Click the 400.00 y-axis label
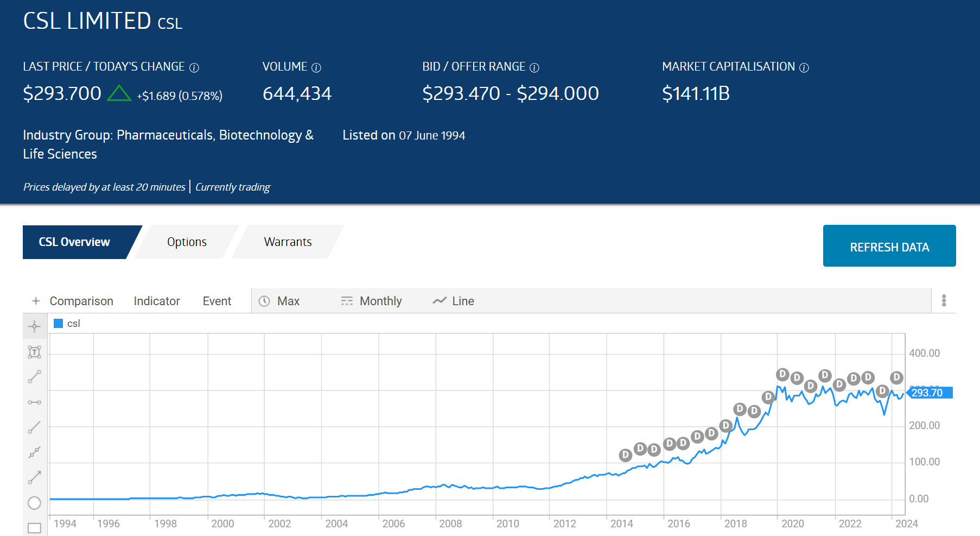 coord(924,353)
